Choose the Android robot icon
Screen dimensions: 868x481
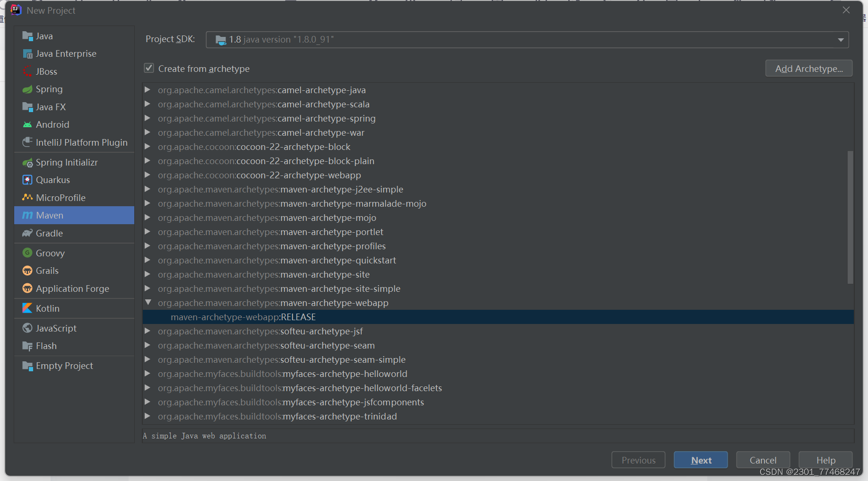pos(27,125)
